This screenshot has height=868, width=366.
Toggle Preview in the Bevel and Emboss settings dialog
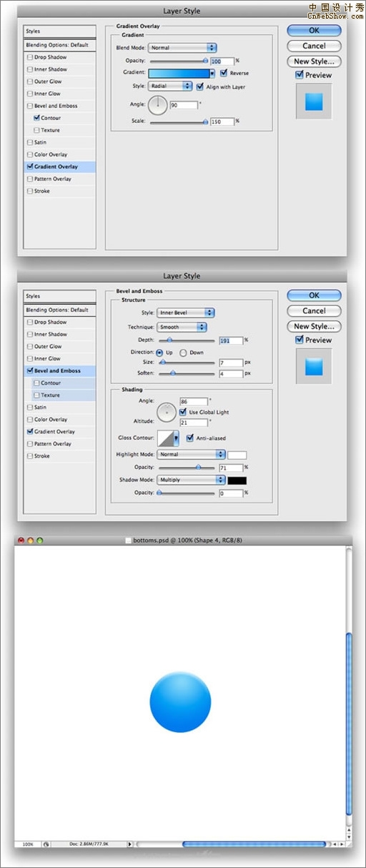(300, 340)
